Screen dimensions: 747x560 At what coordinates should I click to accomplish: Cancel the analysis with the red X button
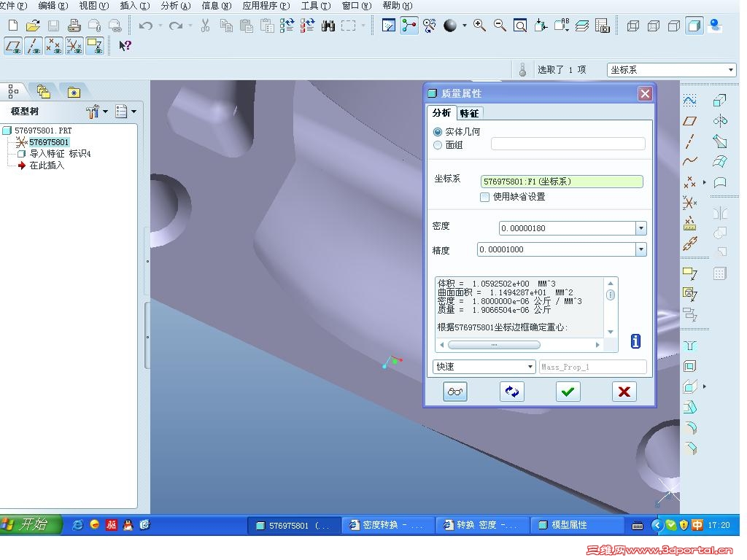coord(624,392)
